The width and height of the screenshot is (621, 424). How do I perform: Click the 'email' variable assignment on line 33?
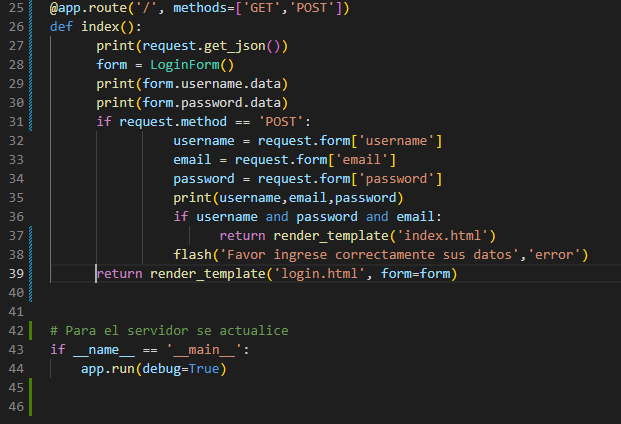point(192,160)
